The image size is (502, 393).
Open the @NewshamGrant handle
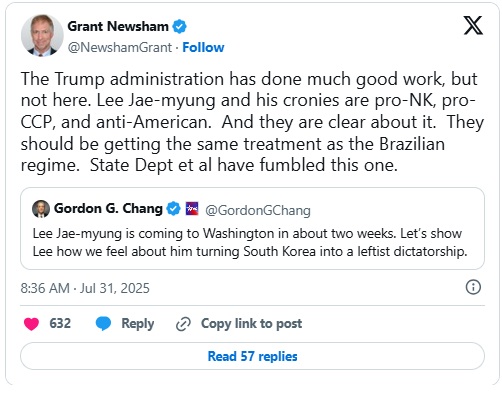coord(120,47)
